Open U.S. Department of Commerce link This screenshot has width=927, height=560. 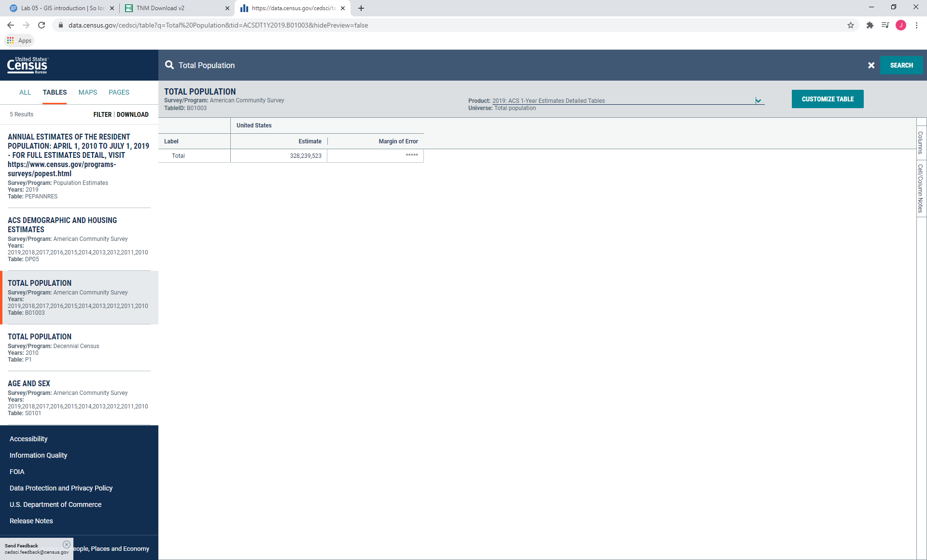click(56, 504)
